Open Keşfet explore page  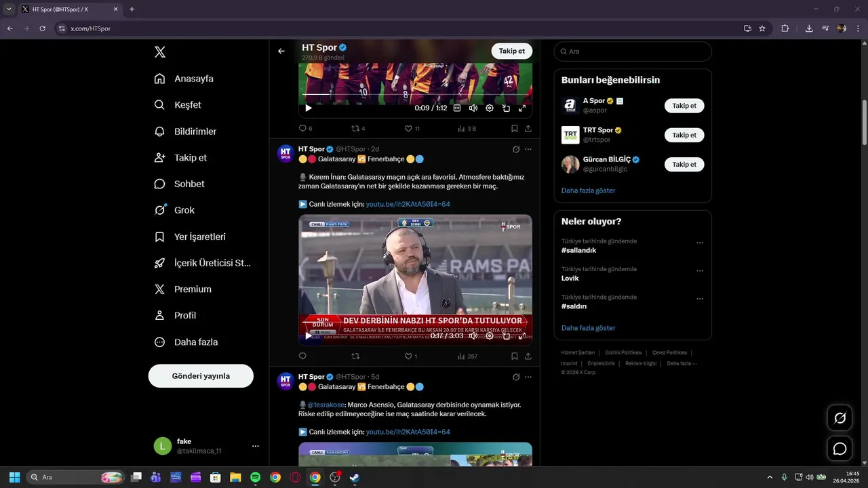178,105
